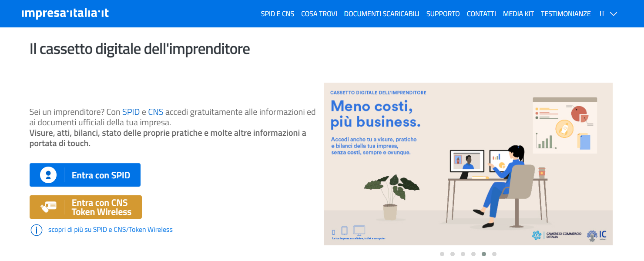Click the tablet device icon in banner
Image resolution: width=644 pixels, height=261 pixels.
coord(345,231)
